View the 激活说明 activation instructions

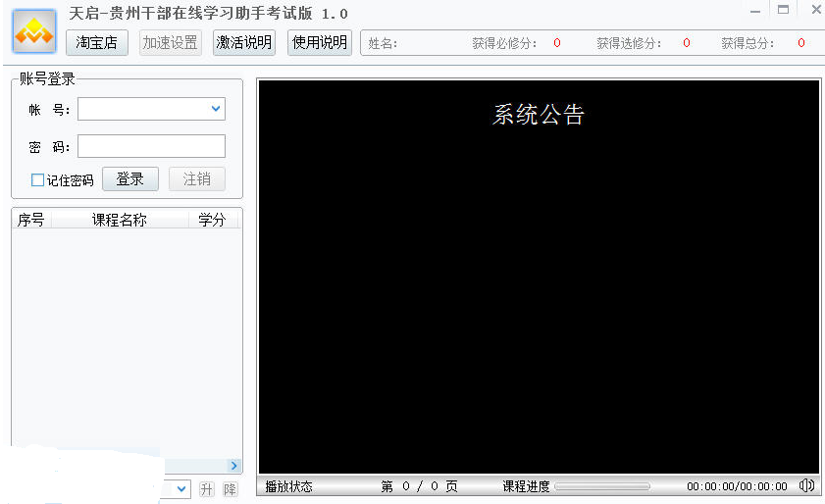click(244, 42)
